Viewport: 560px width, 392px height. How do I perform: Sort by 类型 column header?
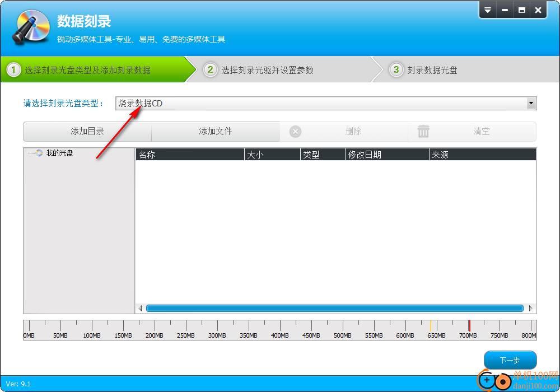323,155
